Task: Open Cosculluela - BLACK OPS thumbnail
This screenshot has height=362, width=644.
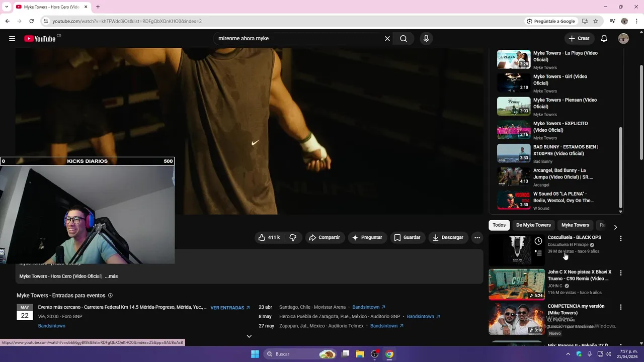Action: 517,250
